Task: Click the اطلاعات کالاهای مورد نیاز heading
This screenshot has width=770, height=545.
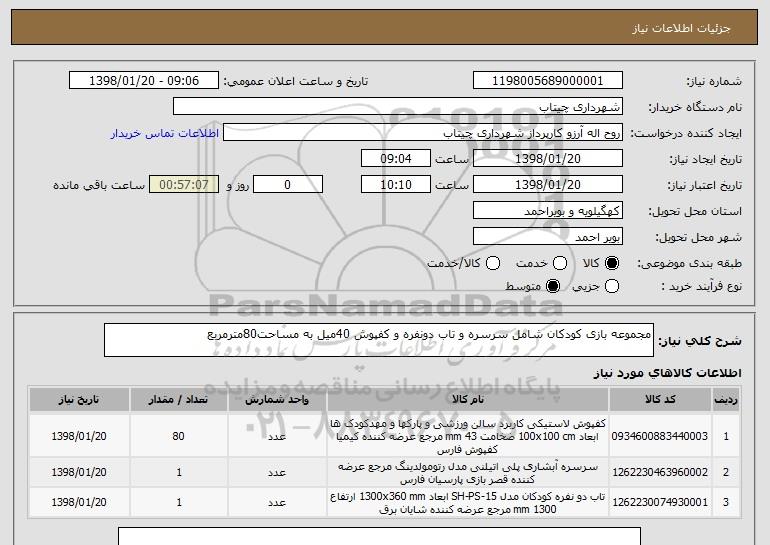Action: (667, 373)
